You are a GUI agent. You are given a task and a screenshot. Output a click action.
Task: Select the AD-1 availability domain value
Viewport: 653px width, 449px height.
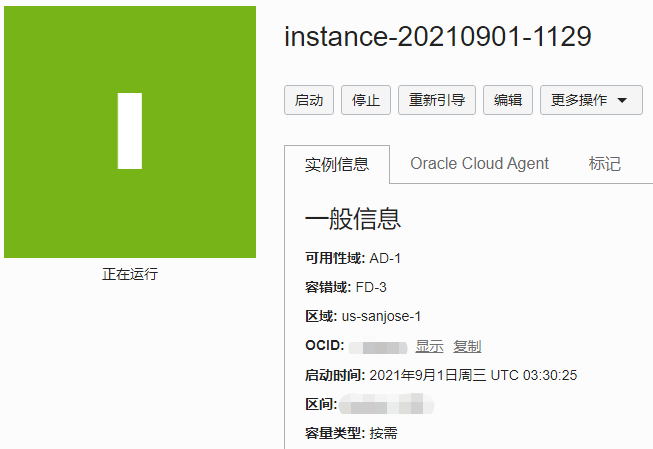385,258
